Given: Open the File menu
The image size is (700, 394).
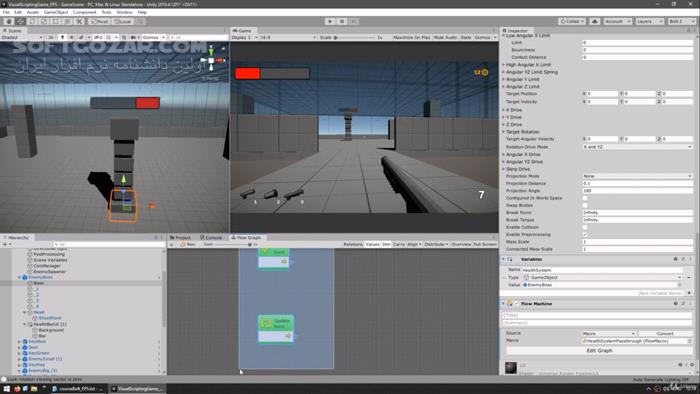Looking at the screenshot, I should pos(6,12).
